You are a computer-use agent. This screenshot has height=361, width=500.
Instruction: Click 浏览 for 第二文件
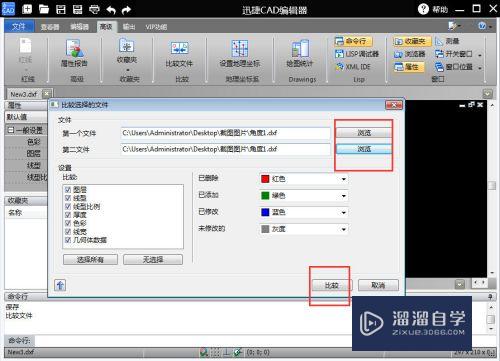click(x=364, y=149)
